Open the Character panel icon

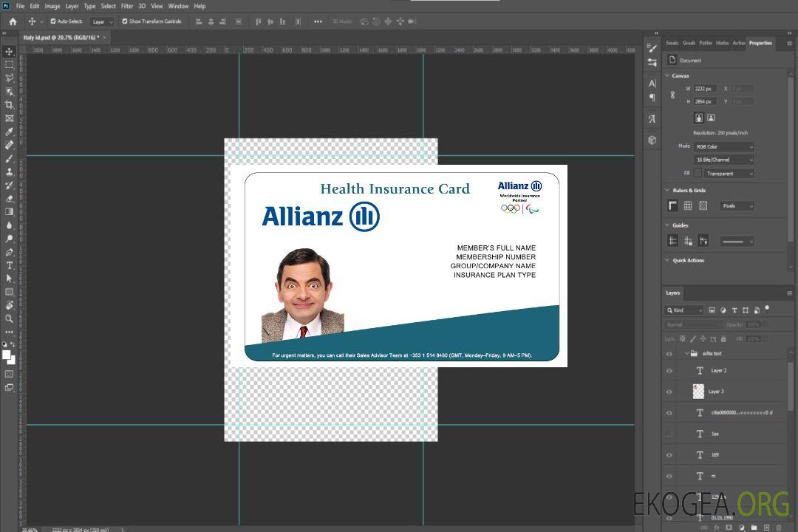(652, 83)
